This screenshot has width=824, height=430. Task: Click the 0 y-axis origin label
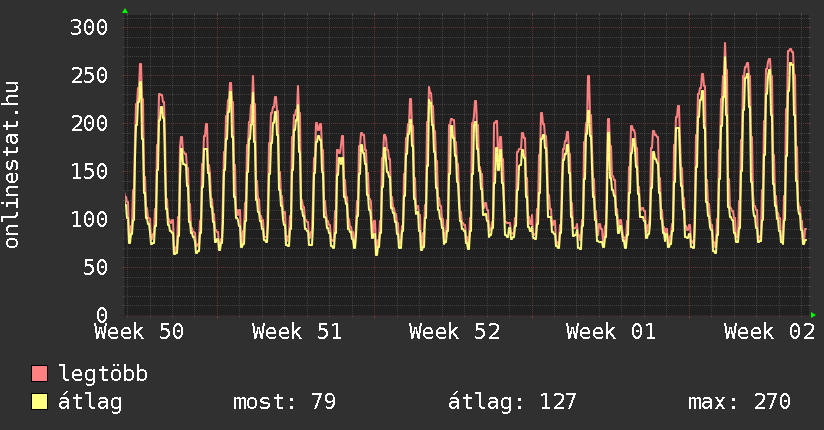[101, 314]
